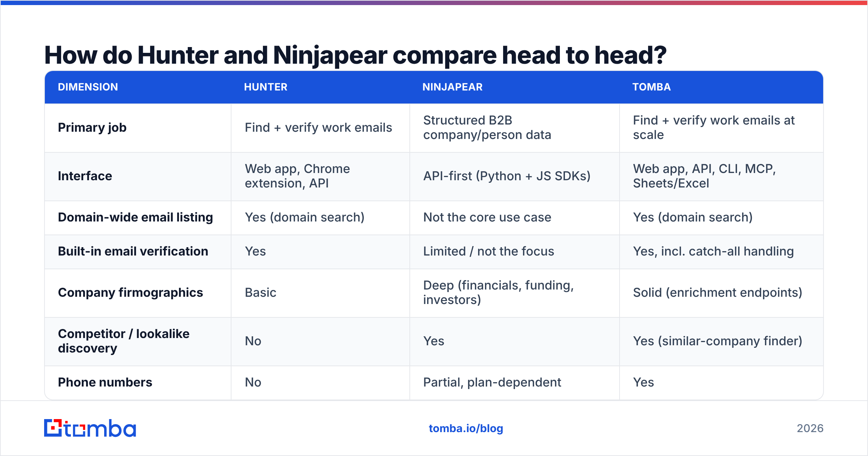
Task: Click 'Basic' firmographics cell
Action: pyautogui.click(x=260, y=293)
